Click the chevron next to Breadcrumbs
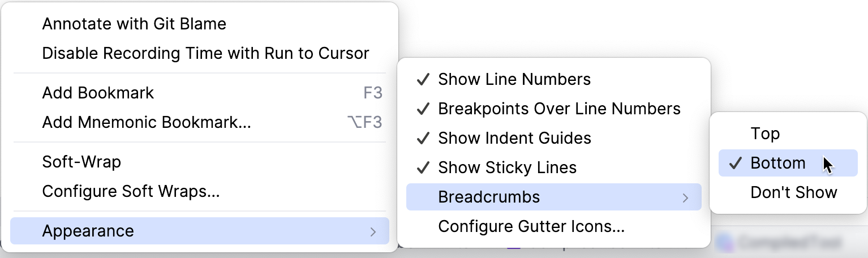Image resolution: width=868 pixels, height=258 pixels. click(685, 197)
